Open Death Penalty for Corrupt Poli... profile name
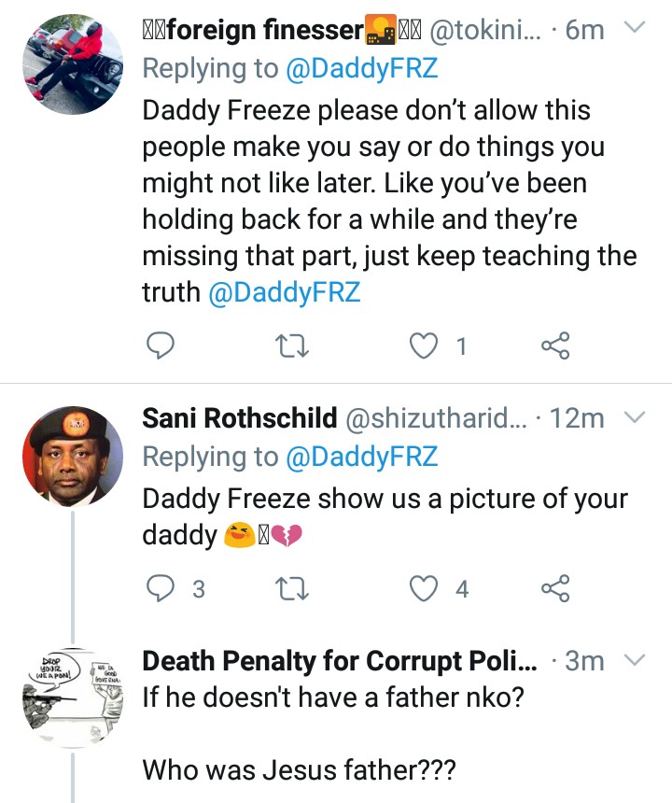The height and width of the screenshot is (803, 672). click(x=340, y=661)
